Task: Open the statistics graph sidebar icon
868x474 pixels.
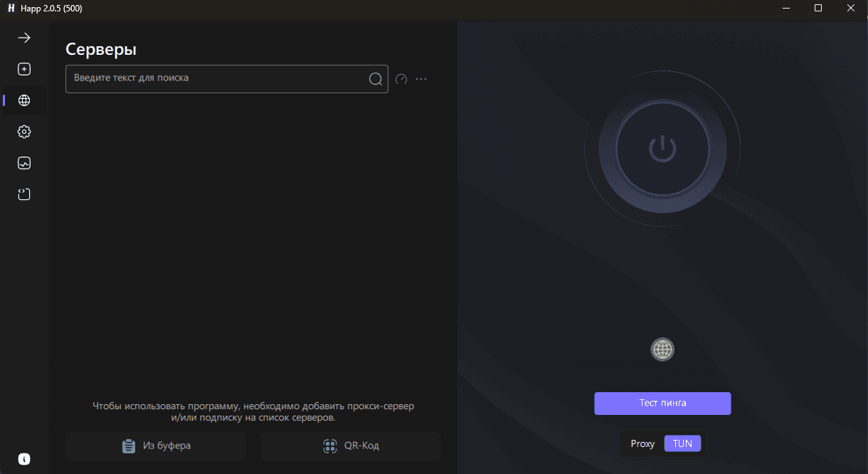Action: (24, 163)
